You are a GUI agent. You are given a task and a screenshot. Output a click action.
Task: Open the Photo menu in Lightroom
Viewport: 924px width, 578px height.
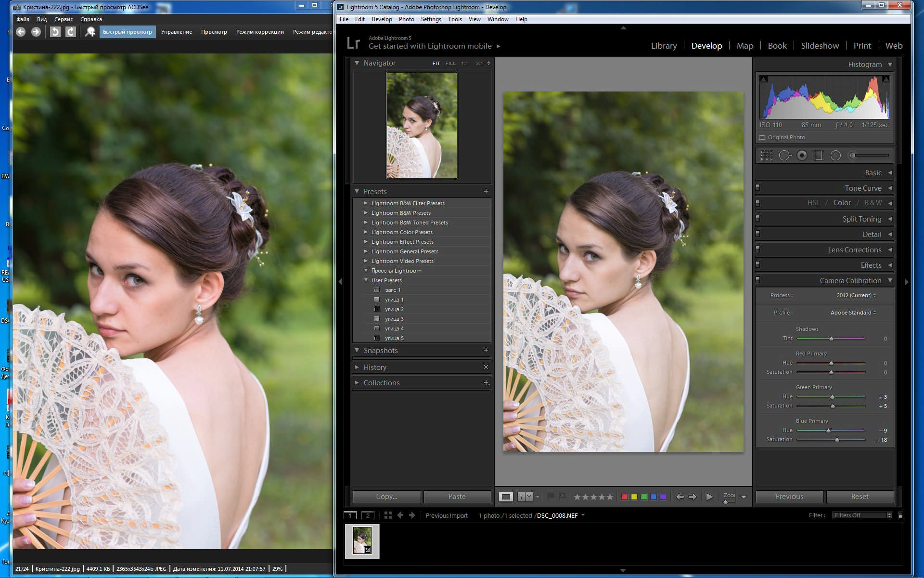click(406, 19)
